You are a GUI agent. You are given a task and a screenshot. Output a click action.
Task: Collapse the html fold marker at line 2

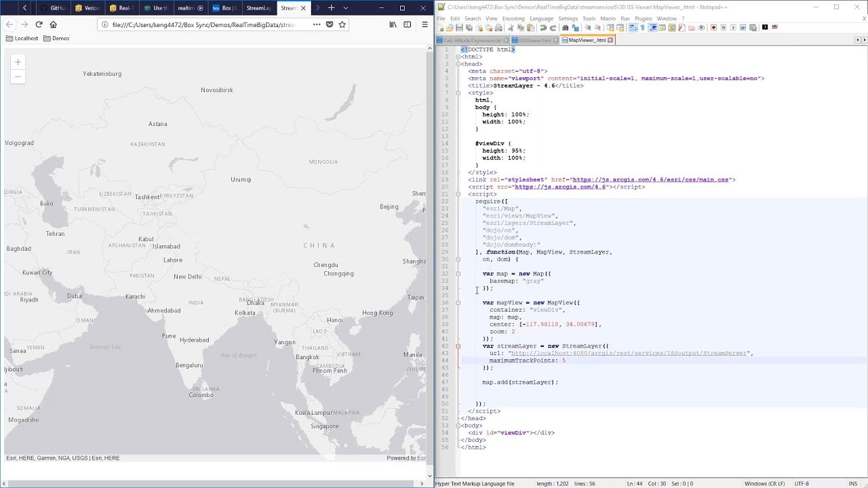(x=458, y=57)
